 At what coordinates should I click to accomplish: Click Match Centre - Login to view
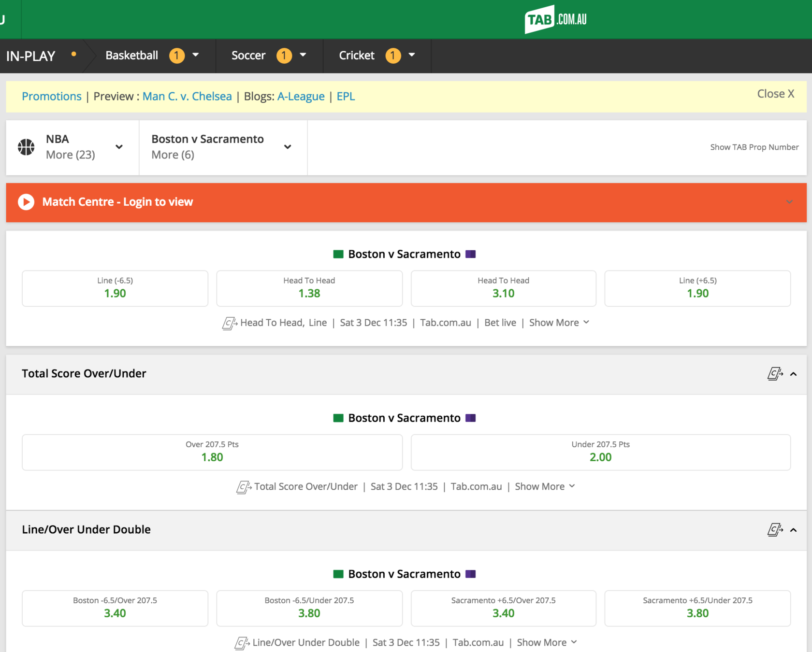pos(117,202)
